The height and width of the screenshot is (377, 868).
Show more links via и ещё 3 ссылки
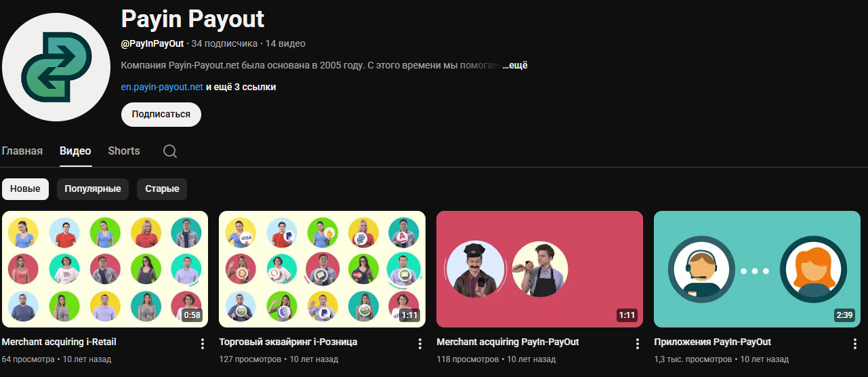[241, 87]
